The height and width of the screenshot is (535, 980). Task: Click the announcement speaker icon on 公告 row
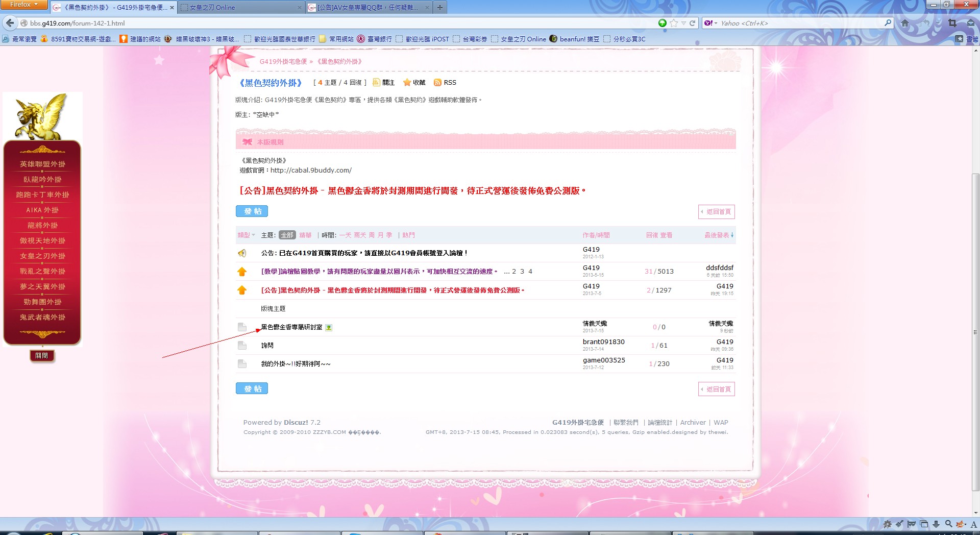click(x=242, y=253)
